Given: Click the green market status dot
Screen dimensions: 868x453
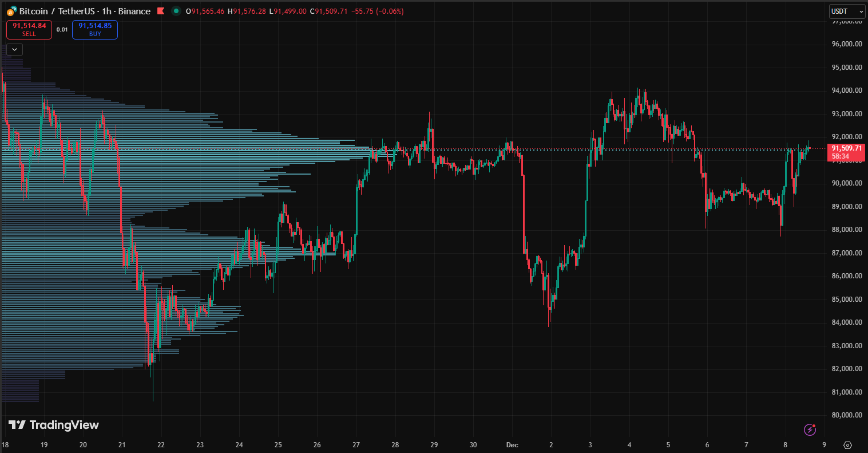Looking at the screenshot, I should 176,11.
